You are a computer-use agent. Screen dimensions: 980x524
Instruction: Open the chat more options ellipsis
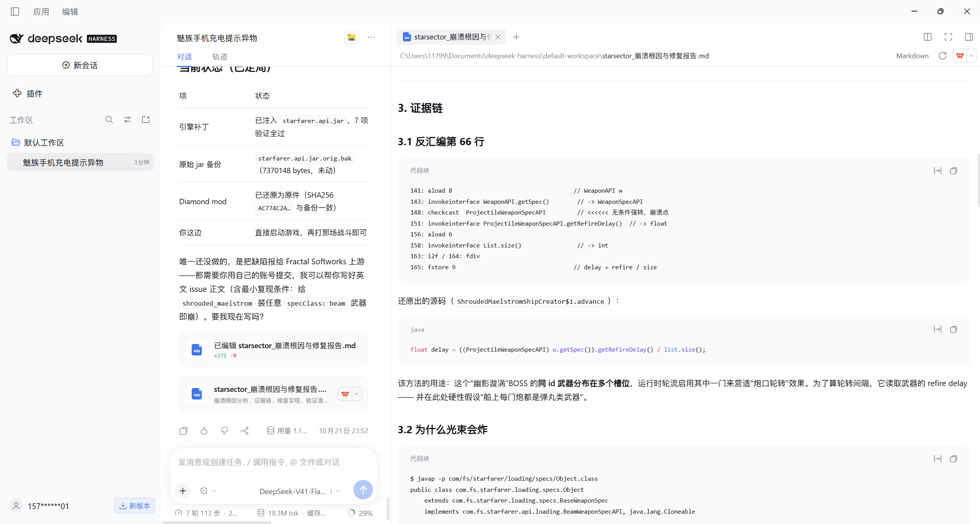click(371, 38)
